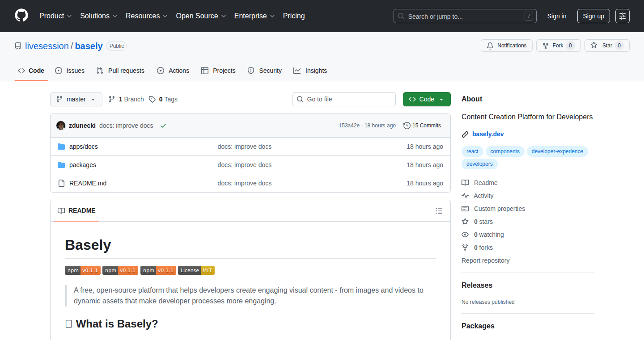The height and width of the screenshot is (340, 644).
Task: View the Insights tab
Action: click(x=310, y=71)
